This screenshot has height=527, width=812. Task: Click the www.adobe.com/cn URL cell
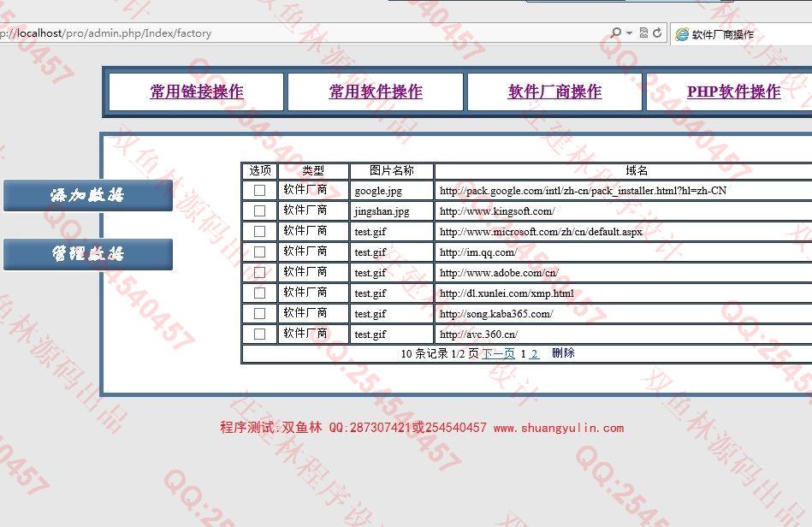624,272
